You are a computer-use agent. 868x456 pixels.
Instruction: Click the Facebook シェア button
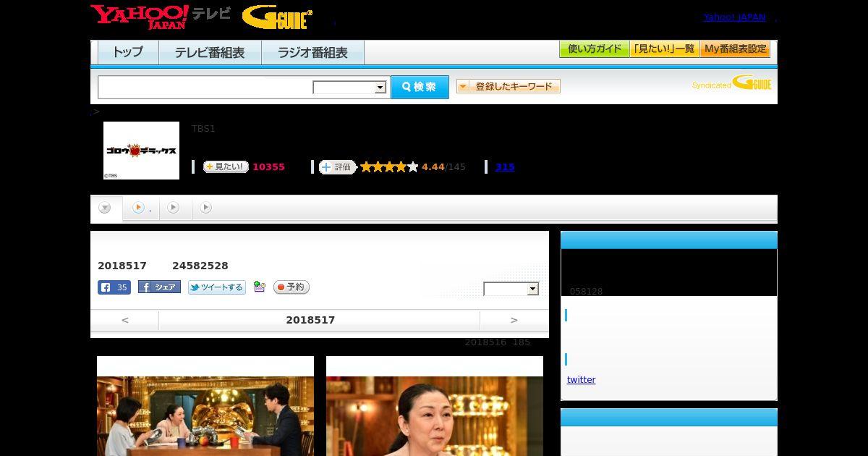click(159, 287)
